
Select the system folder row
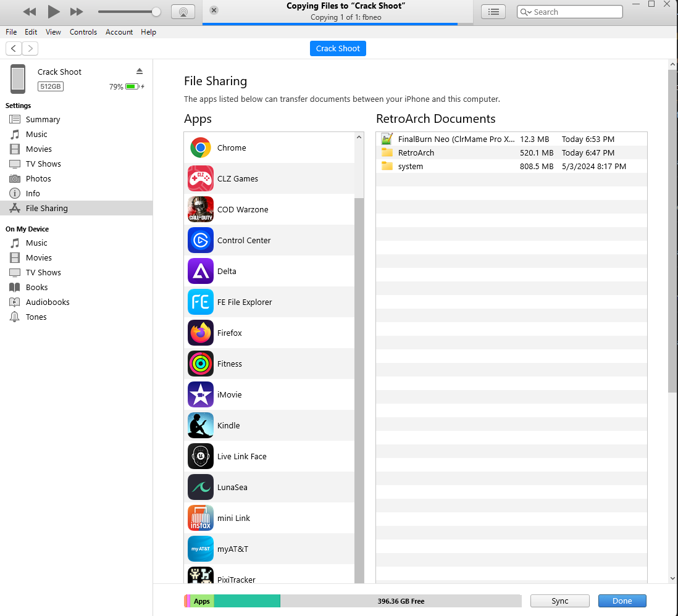[x=511, y=167]
